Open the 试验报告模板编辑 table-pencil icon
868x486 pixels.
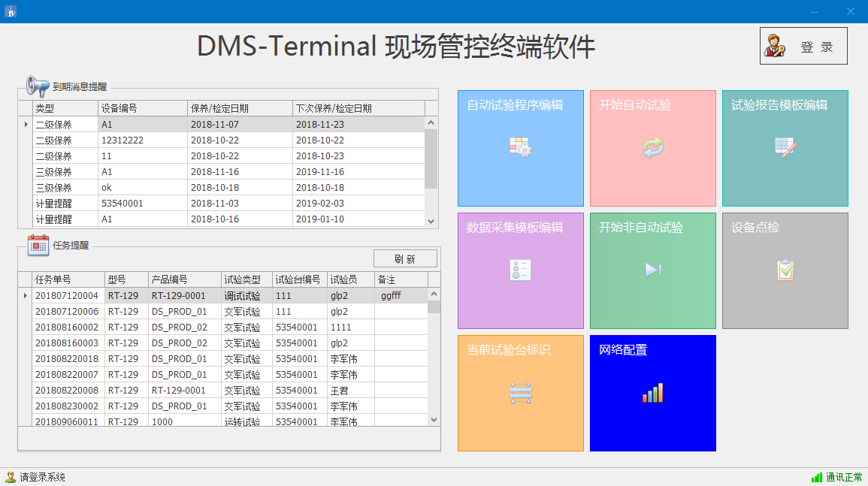(785, 147)
